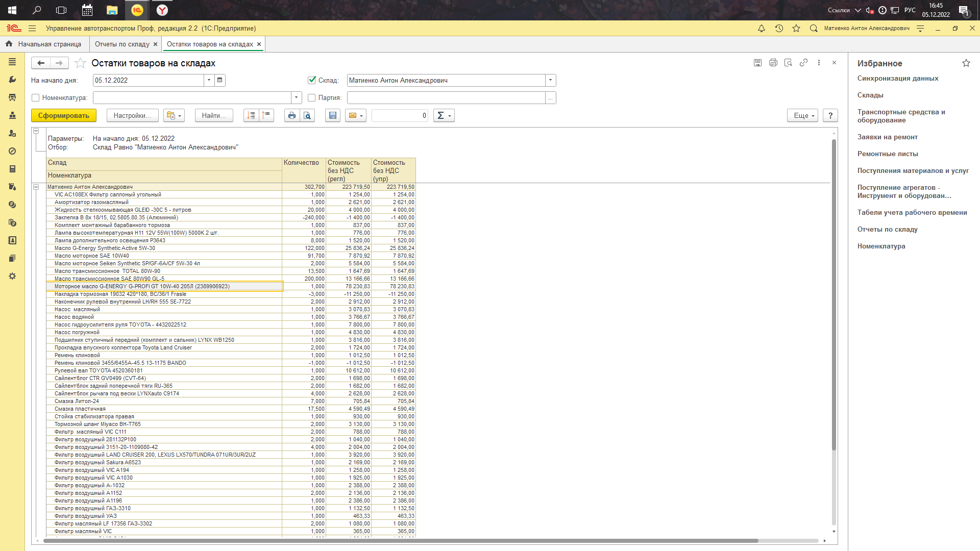
Task: Collapse the Матиенко Антон Александрович group row
Action: [x=36, y=187]
